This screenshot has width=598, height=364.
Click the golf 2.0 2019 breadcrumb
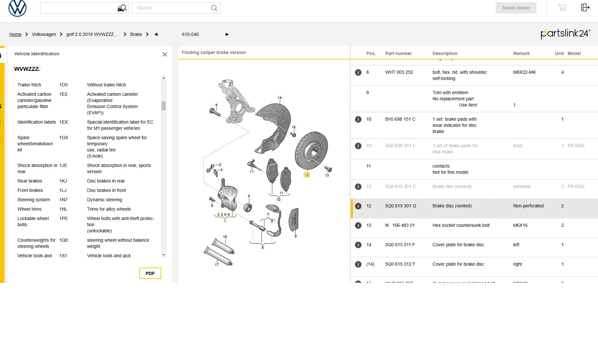click(92, 34)
